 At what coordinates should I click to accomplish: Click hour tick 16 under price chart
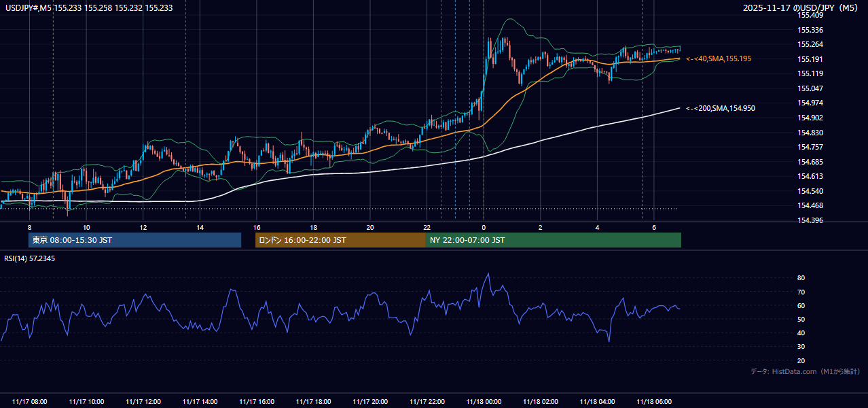coord(257,227)
